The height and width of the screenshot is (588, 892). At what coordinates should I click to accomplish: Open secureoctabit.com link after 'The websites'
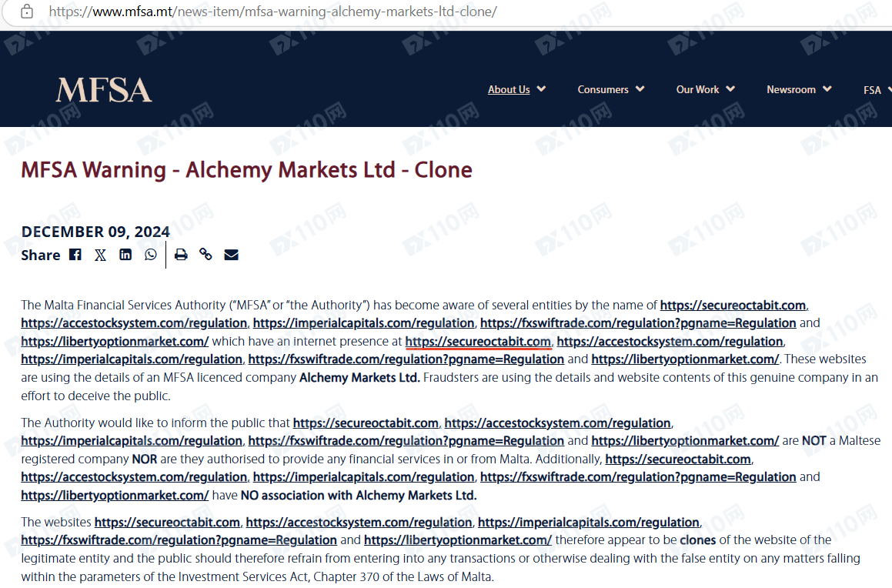(167, 522)
